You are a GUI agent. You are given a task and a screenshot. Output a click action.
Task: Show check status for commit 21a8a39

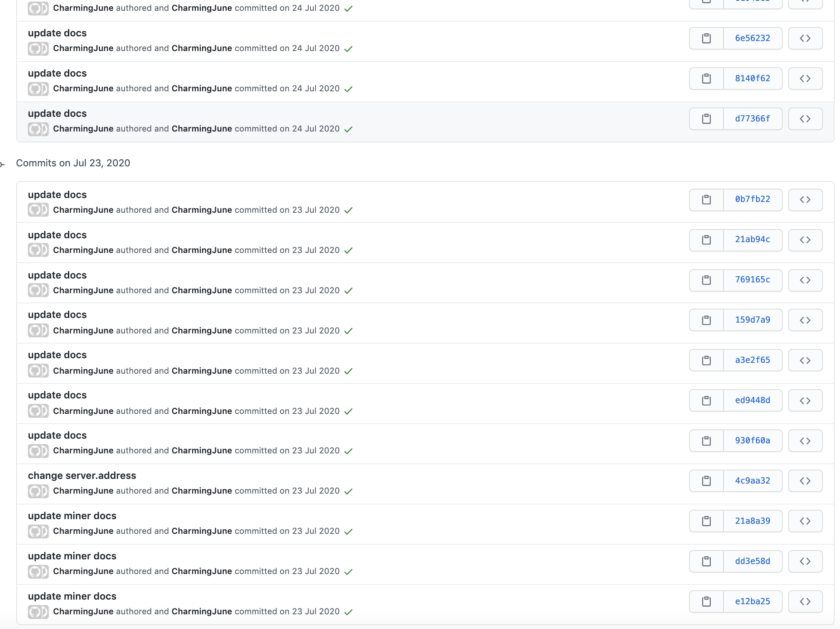point(348,532)
